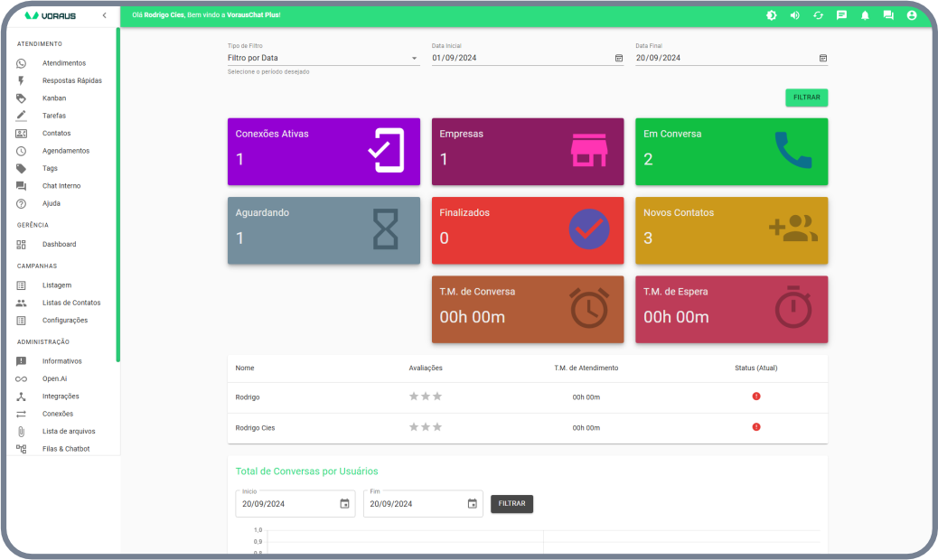Click the paperclip icon for Lista de arquivos
The width and height of the screenshot is (938, 560).
coord(22,432)
